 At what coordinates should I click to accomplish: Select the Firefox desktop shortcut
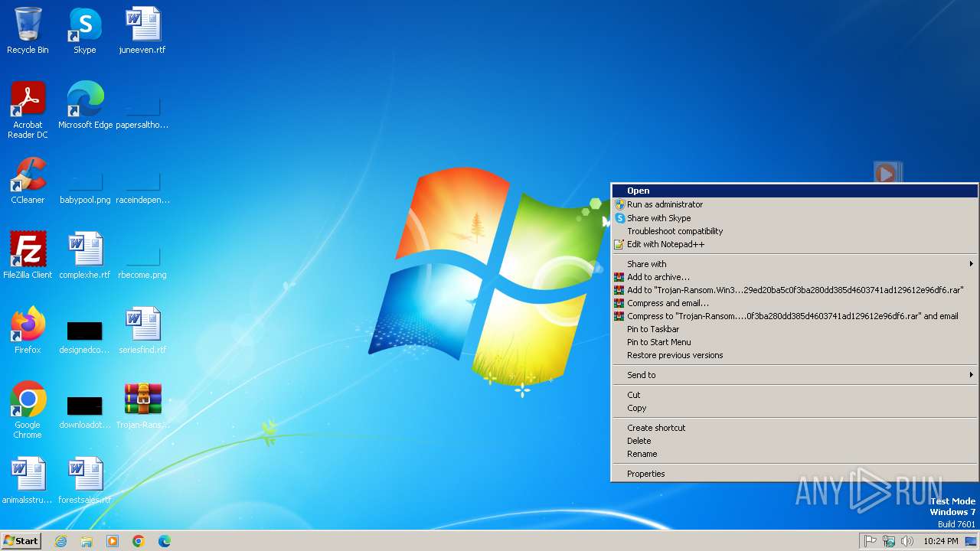click(28, 331)
